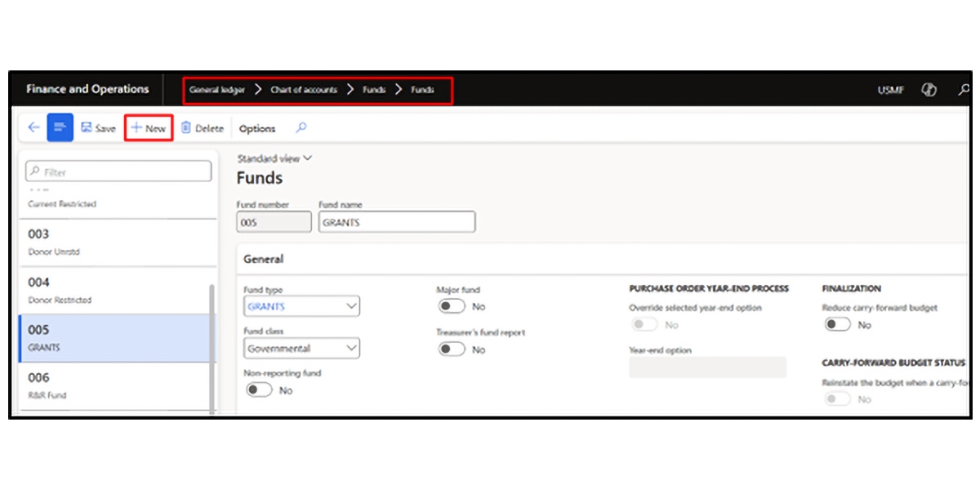
Task: Open the globe icon next to USMF
Action: click(929, 90)
